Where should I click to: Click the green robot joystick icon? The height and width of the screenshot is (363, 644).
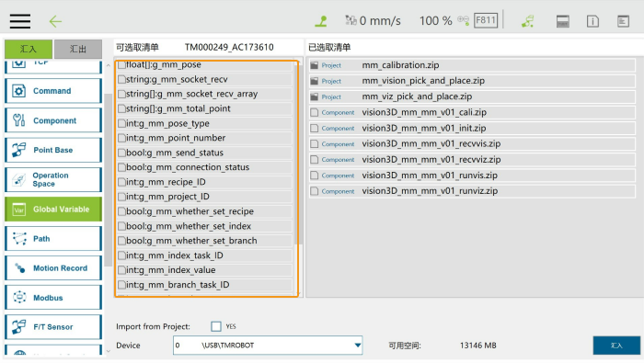321,21
